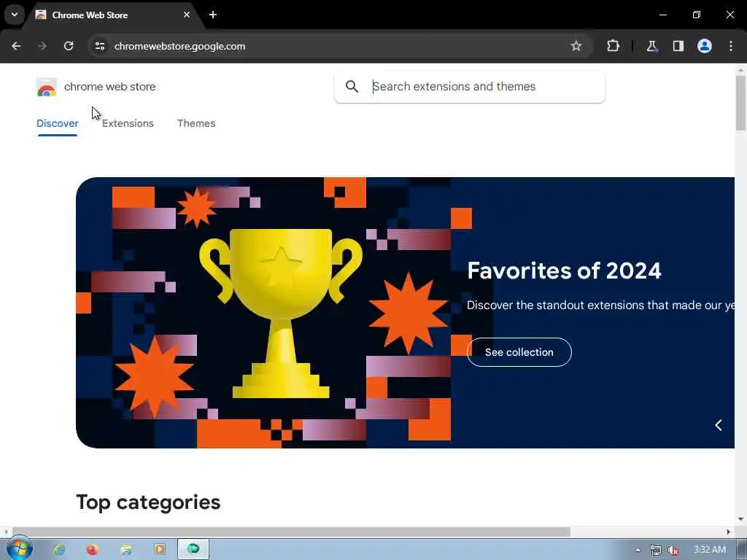The height and width of the screenshot is (560, 747).
Task: Click the chrome web store title text
Action: coord(110,87)
